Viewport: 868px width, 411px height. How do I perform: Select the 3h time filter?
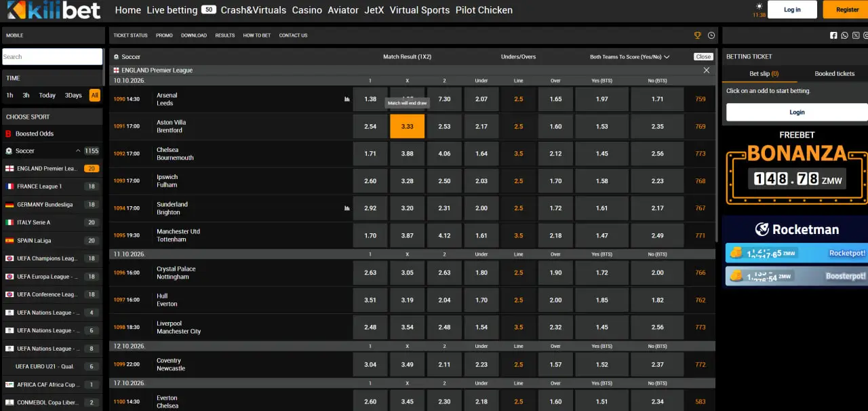click(x=26, y=96)
